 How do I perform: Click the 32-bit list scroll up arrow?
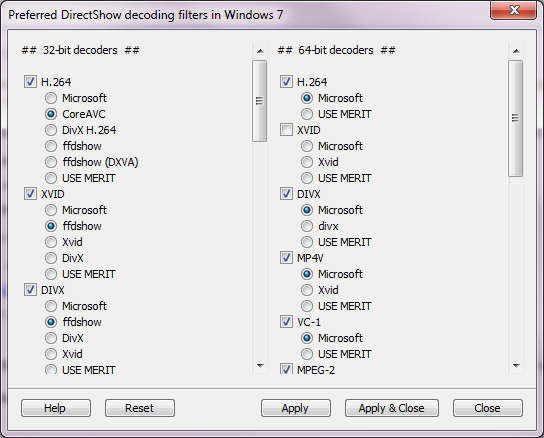260,51
